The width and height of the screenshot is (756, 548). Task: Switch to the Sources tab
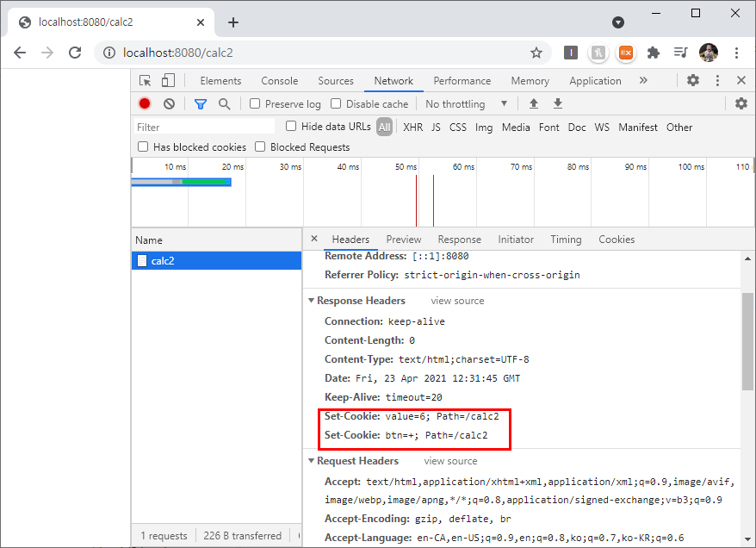pos(336,80)
